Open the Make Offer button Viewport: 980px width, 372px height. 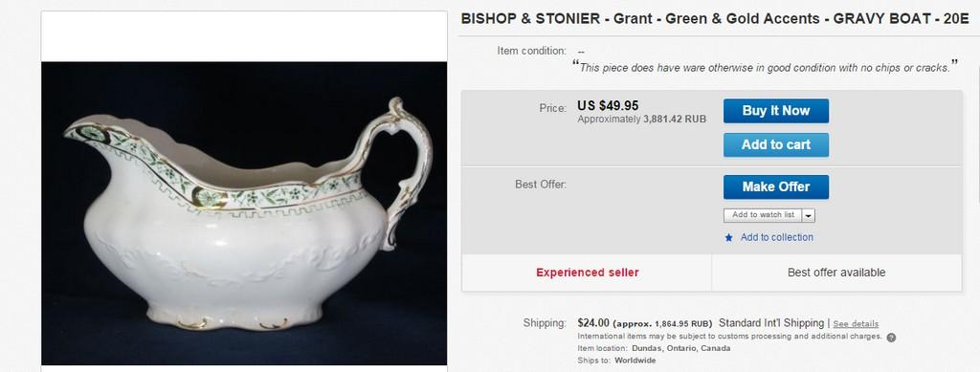[x=775, y=186]
